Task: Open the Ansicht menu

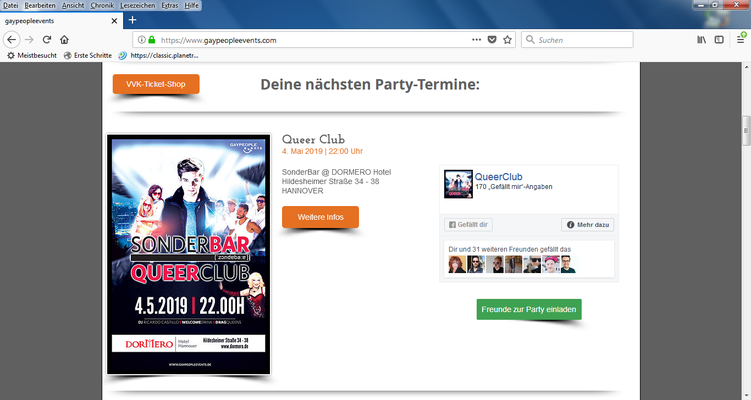Action: pyautogui.click(x=73, y=5)
